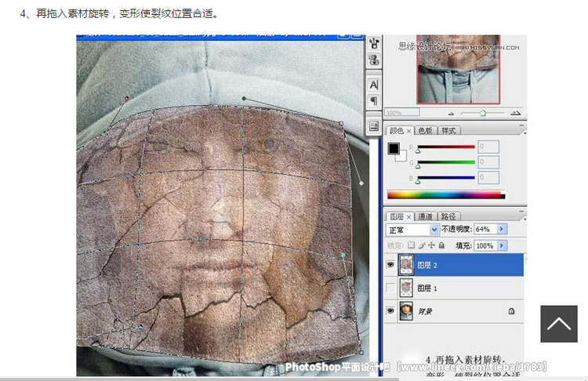Viewport: 588px width, 381px height.
Task: Click the scroll-to-top arrow button
Action: (x=558, y=324)
